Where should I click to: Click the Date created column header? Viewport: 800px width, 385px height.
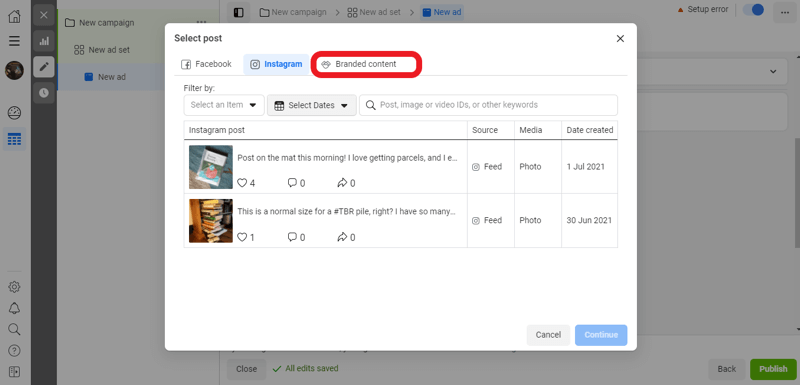pyautogui.click(x=590, y=130)
